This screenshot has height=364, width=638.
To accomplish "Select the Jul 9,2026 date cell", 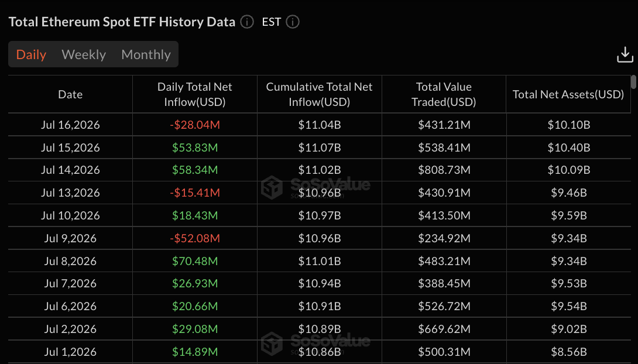I will tap(70, 238).
